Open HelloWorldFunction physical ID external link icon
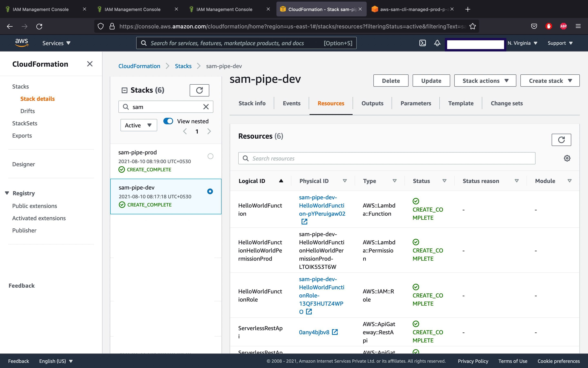Screen dimensions: 588x368 tap(304, 222)
